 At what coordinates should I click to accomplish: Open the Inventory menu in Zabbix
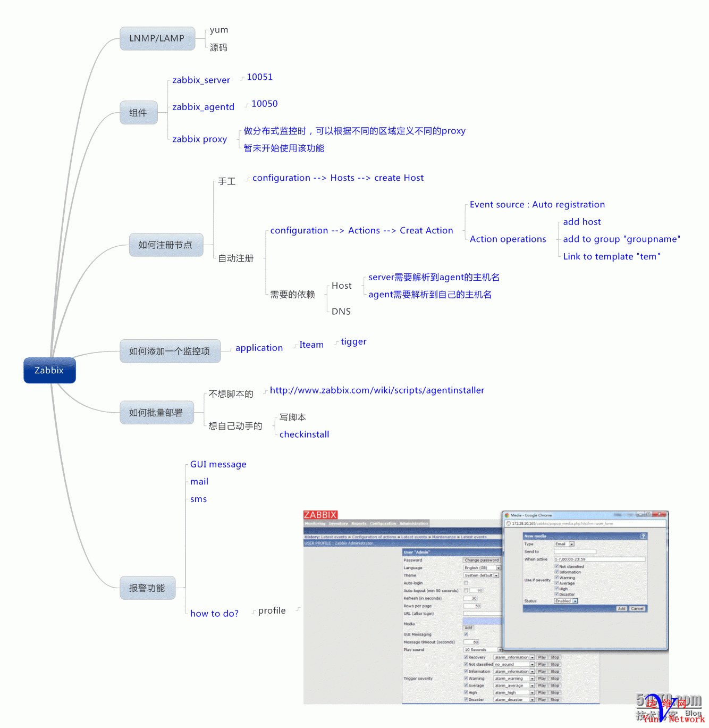coord(339,524)
